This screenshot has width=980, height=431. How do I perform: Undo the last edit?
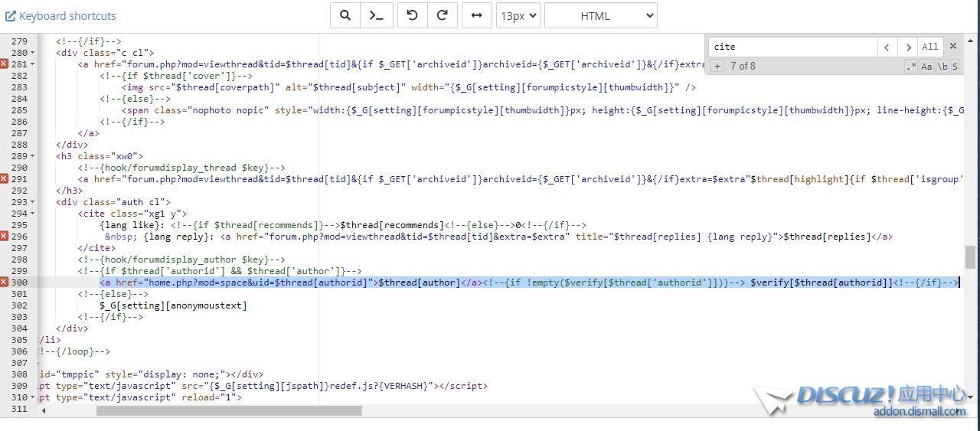click(413, 15)
